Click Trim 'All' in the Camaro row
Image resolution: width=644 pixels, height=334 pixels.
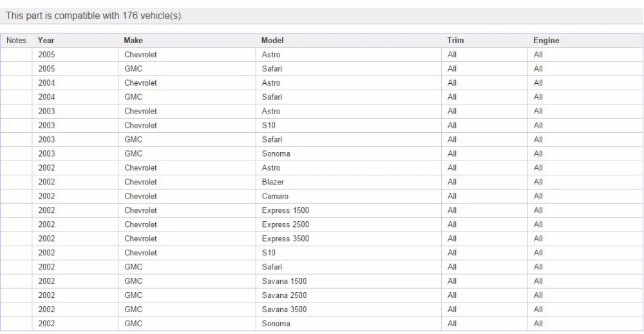point(452,196)
